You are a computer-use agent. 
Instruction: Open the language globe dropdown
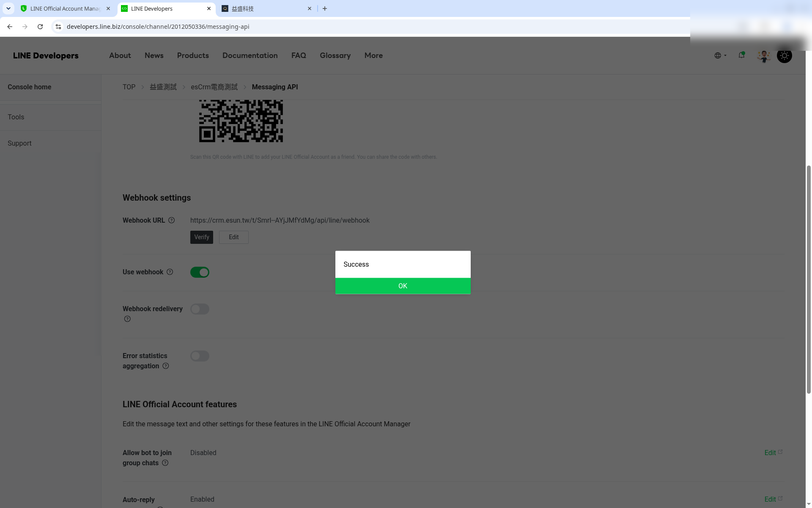coord(720,55)
